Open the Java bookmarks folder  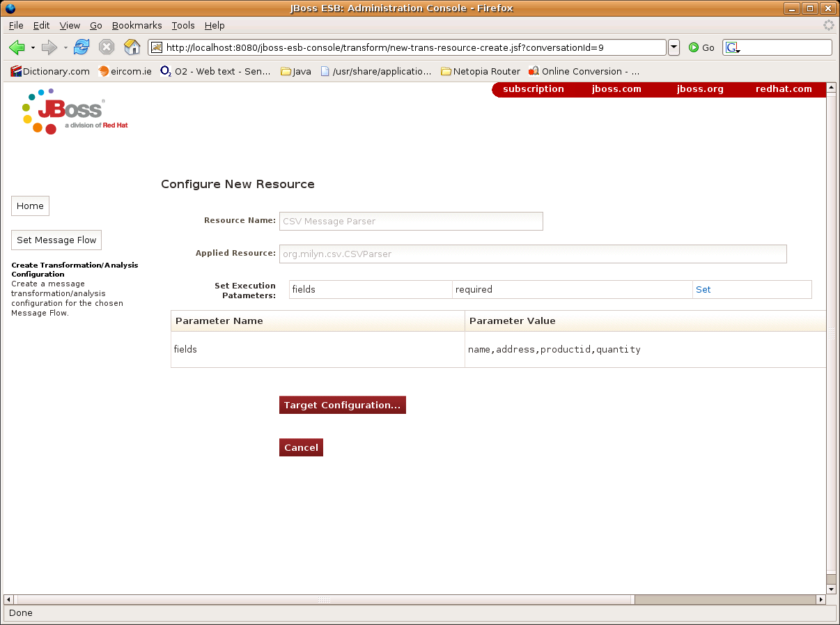click(295, 71)
